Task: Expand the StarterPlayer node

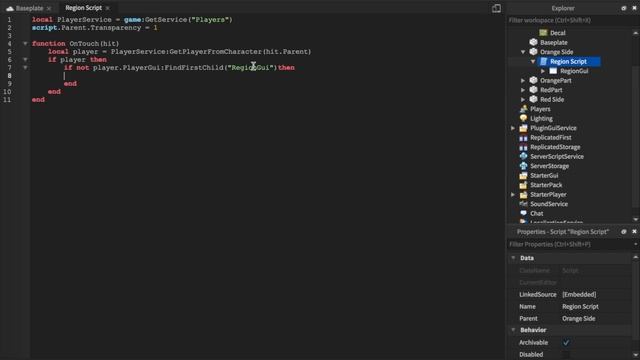Action: (513, 195)
